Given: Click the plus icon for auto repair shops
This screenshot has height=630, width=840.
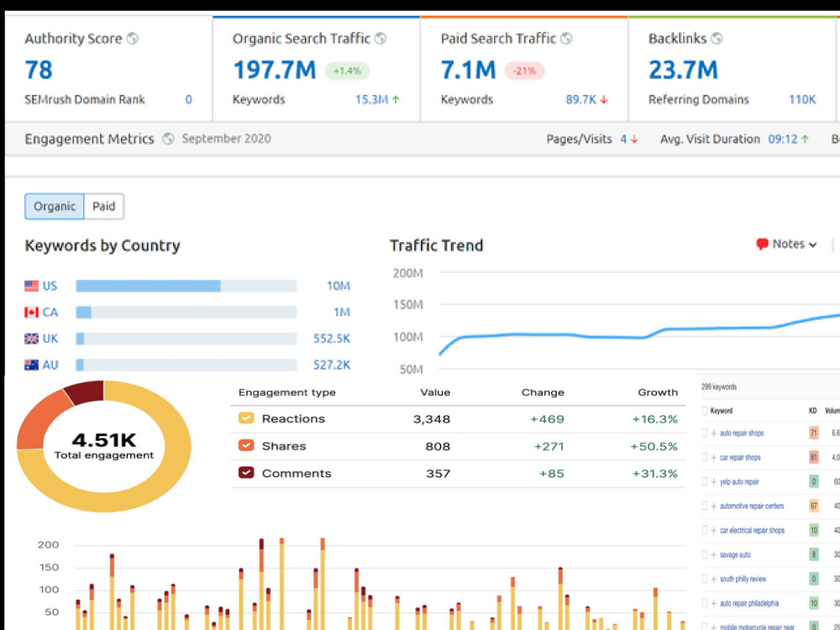Looking at the screenshot, I should 713,433.
